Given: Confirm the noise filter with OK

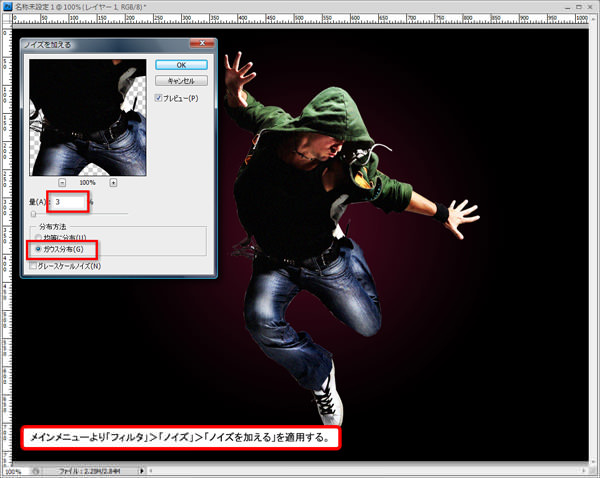Looking at the screenshot, I should pos(181,65).
